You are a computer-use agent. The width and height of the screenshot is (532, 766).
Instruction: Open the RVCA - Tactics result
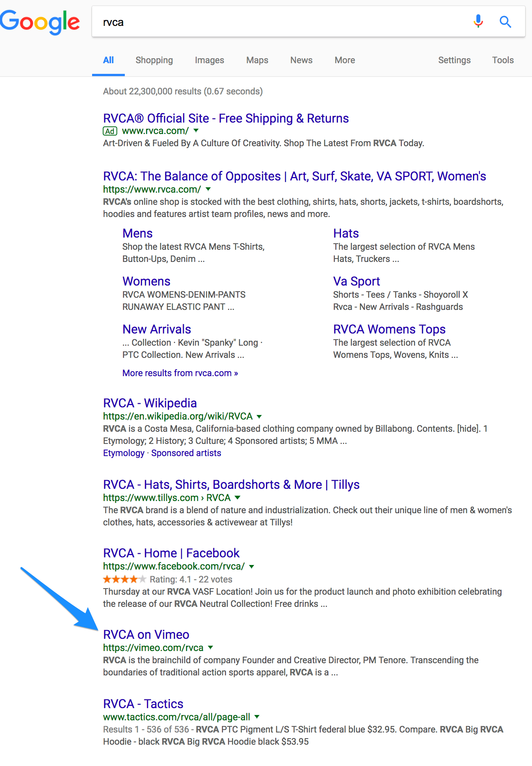pyautogui.click(x=143, y=704)
